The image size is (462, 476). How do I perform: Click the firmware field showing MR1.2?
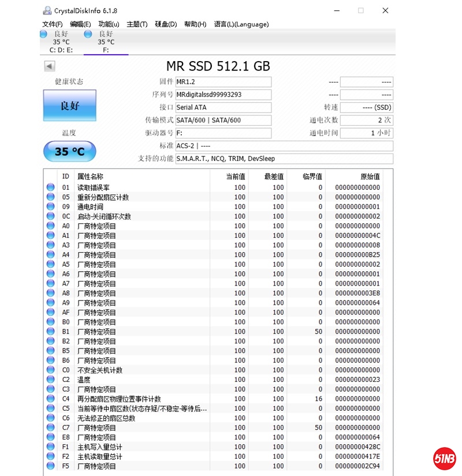point(223,82)
